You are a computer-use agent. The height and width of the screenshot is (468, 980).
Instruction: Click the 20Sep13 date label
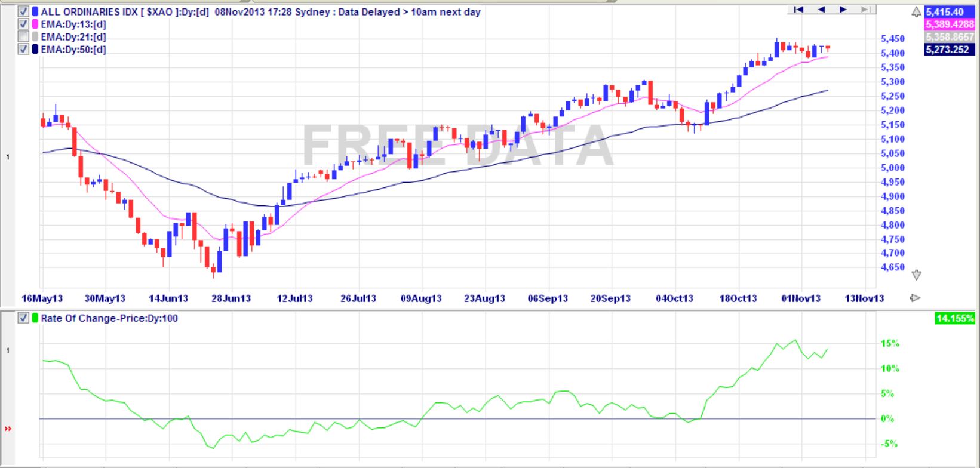[611, 298]
